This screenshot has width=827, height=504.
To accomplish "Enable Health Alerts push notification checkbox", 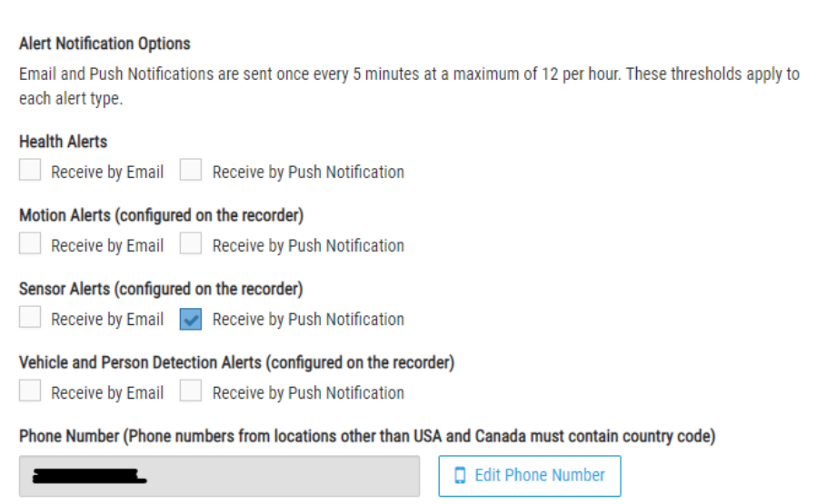I will (191, 170).
